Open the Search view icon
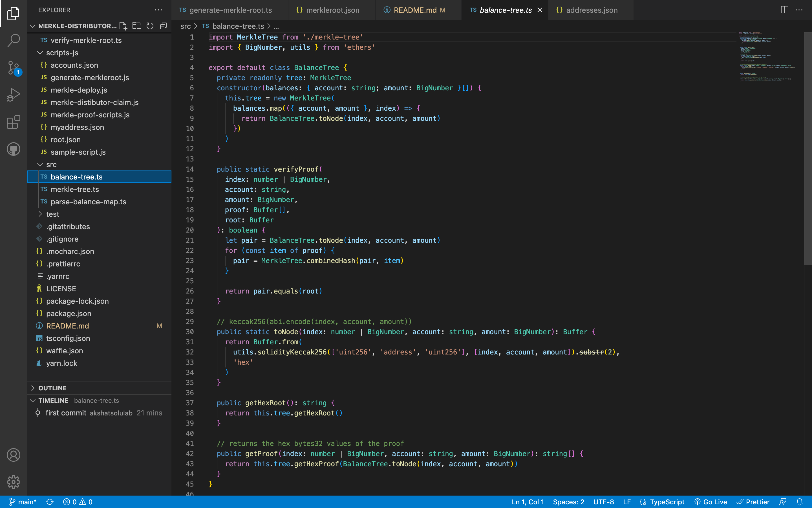Image resolution: width=812 pixels, height=508 pixels. pos(14,40)
